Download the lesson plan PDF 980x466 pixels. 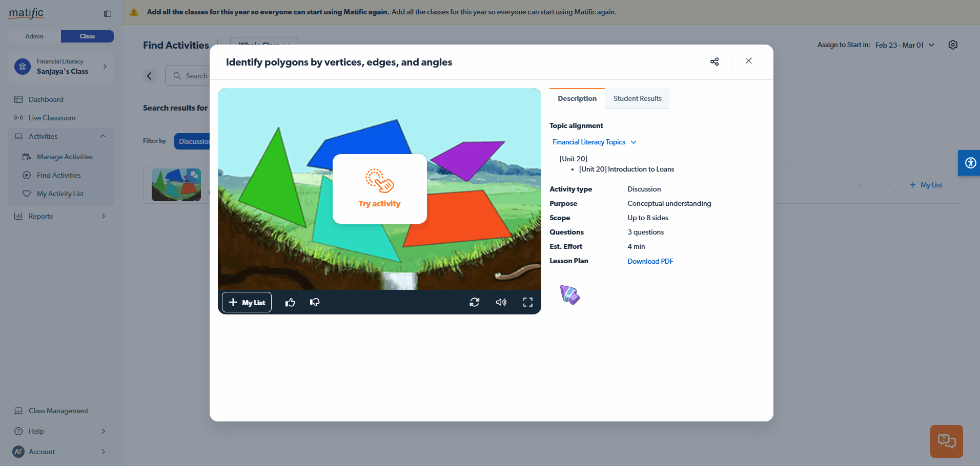650,261
